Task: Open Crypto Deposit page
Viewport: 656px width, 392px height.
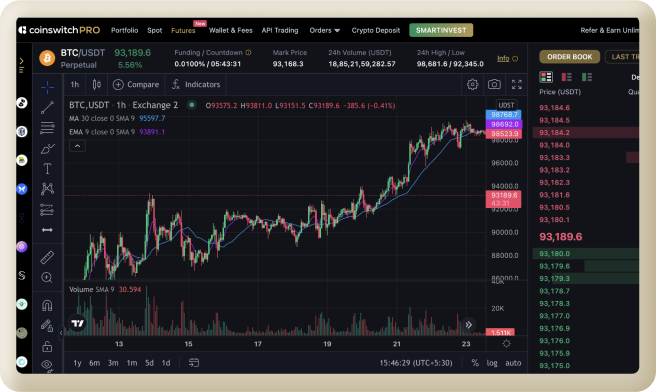Action: [376, 30]
